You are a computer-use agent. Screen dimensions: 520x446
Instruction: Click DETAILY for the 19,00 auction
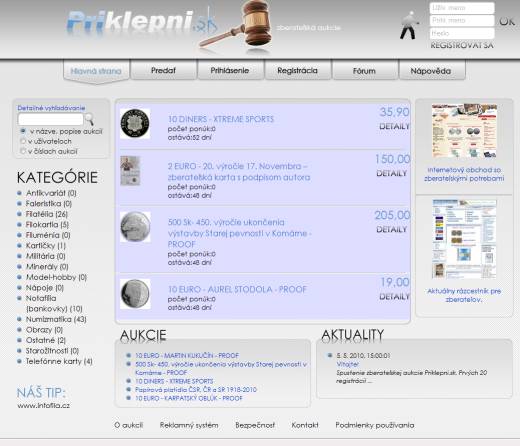395,296
